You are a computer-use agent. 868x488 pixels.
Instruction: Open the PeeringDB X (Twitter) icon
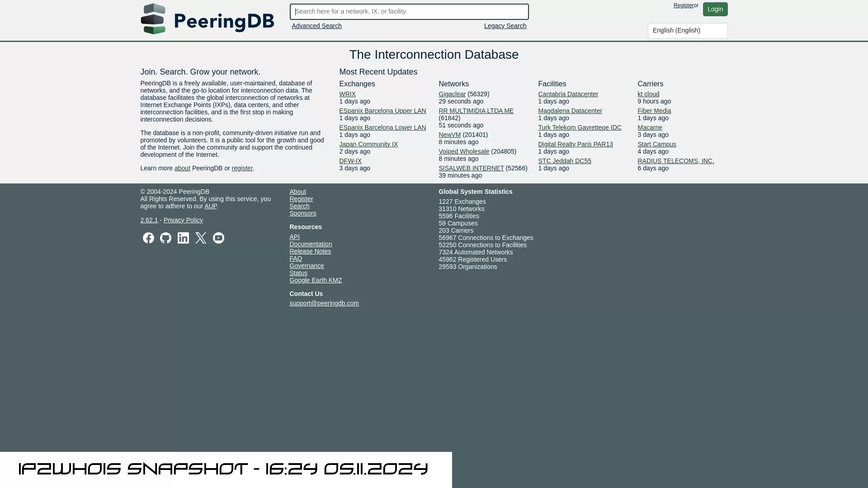201,238
